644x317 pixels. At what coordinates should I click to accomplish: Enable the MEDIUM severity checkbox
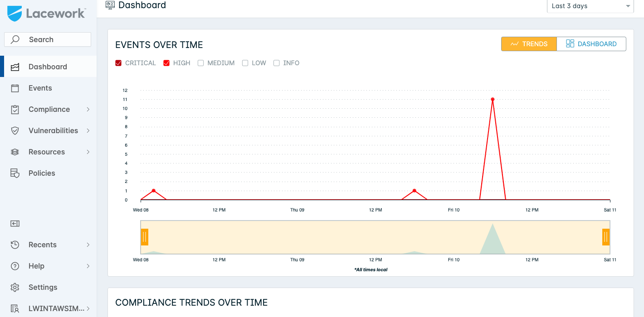[x=200, y=63]
